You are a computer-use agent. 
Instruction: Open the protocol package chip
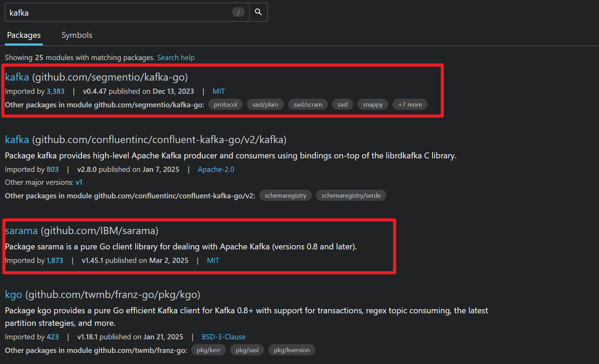pyautogui.click(x=225, y=105)
